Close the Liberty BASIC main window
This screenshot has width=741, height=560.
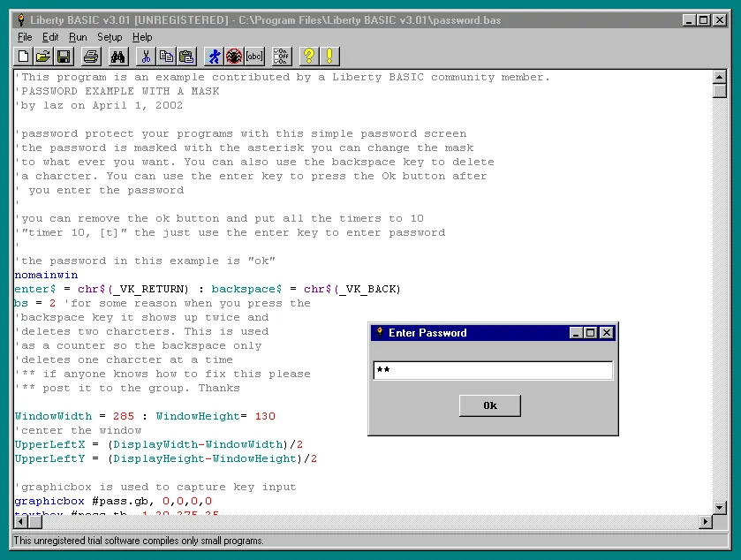[x=720, y=19]
